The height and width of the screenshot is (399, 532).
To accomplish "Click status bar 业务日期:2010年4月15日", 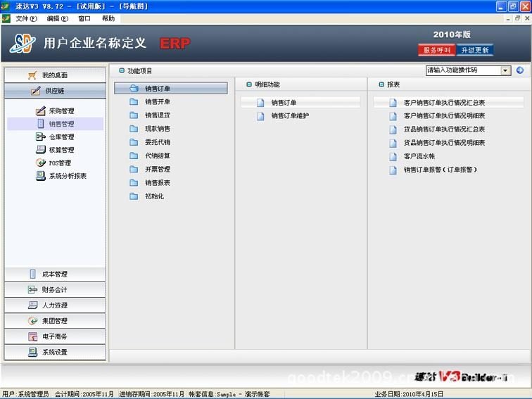I will (409, 394).
